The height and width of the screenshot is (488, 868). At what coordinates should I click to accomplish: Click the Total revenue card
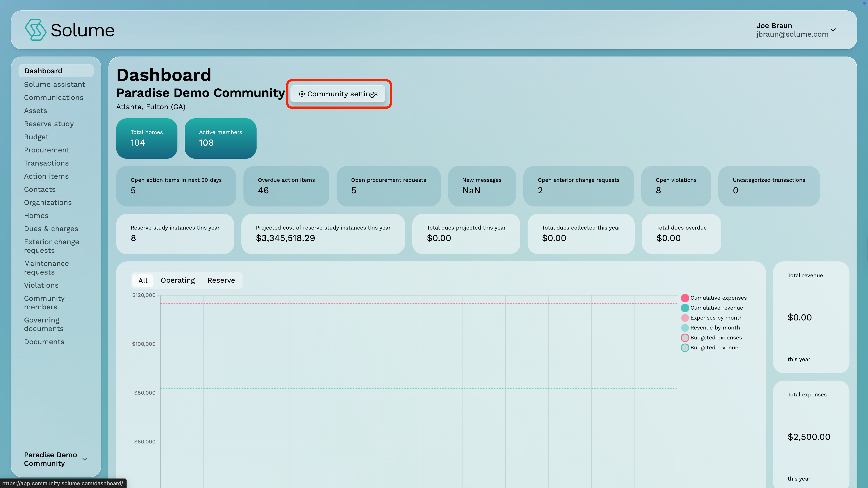[x=811, y=317]
